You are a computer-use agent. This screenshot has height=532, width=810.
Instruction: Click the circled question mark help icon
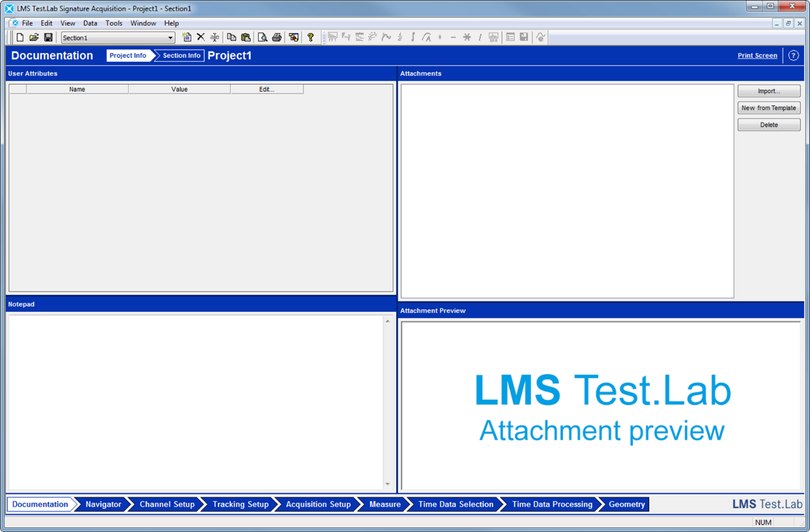[794, 55]
